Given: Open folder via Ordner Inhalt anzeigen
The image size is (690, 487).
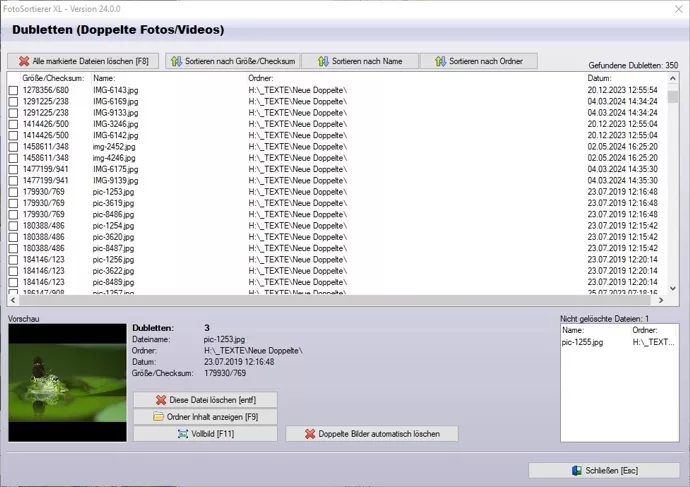Looking at the screenshot, I should [x=205, y=417].
